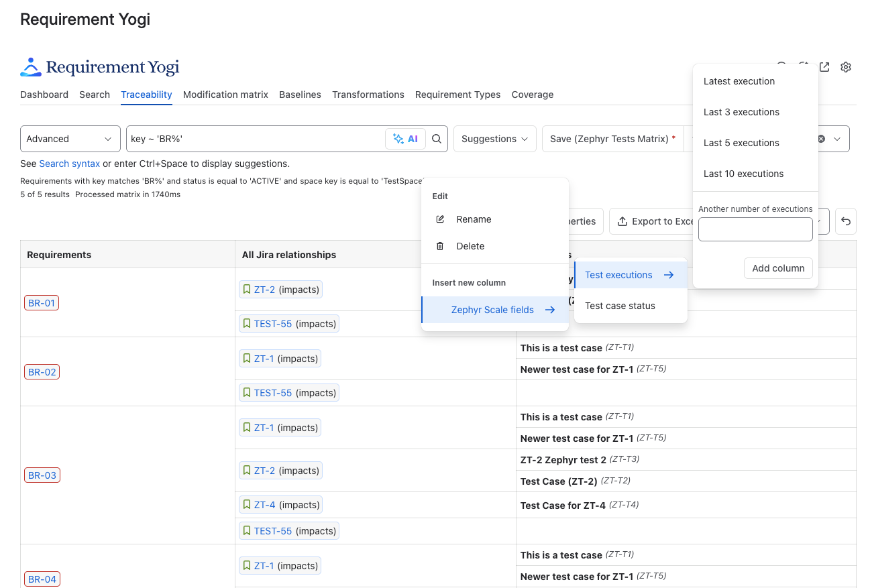Click the undo arrow button
This screenshot has width=870, height=588.
846,221
